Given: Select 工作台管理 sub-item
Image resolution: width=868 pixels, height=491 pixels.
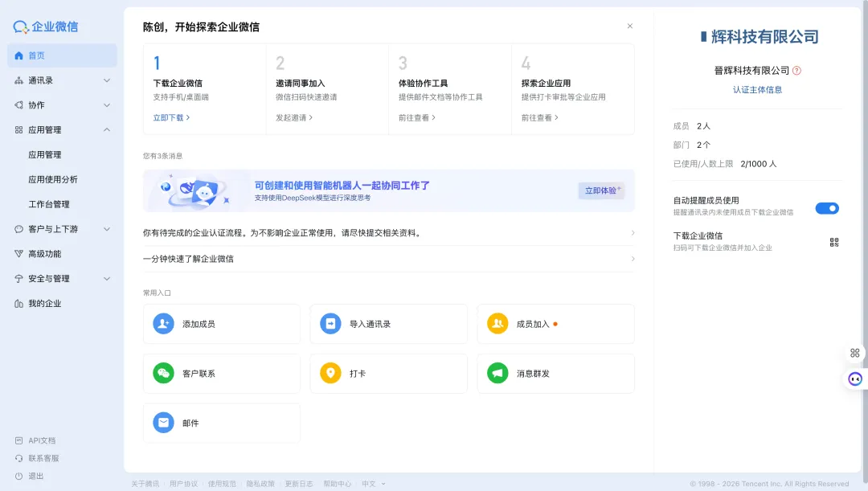Looking at the screenshot, I should pyautogui.click(x=49, y=204).
